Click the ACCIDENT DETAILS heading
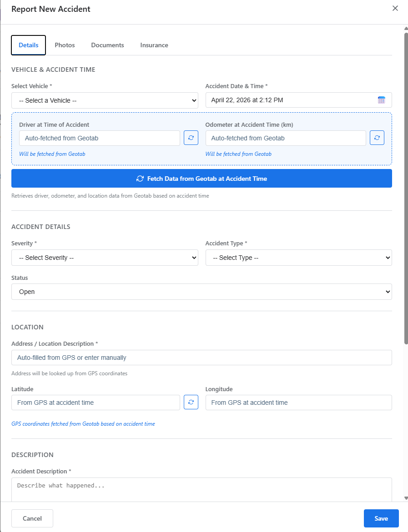 (x=41, y=227)
